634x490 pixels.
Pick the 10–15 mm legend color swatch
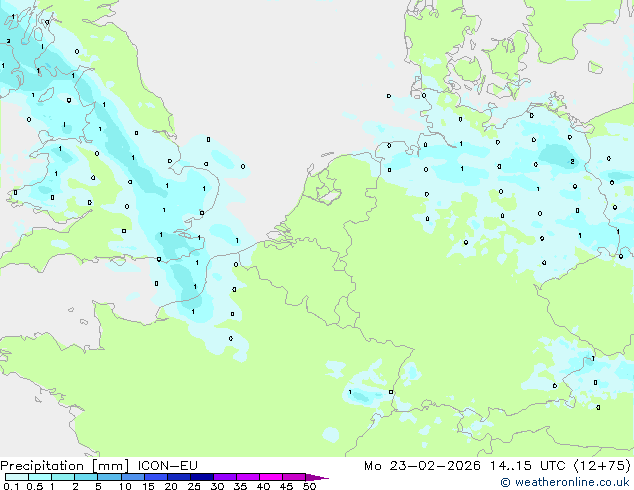click(132, 477)
